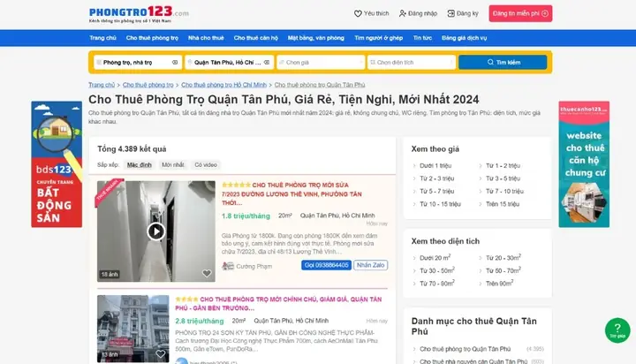Go to Cho thuê phòng trọ Hồ Chí Minh breadcrumb
This screenshot has width=636, height=364.
[223, 85]
